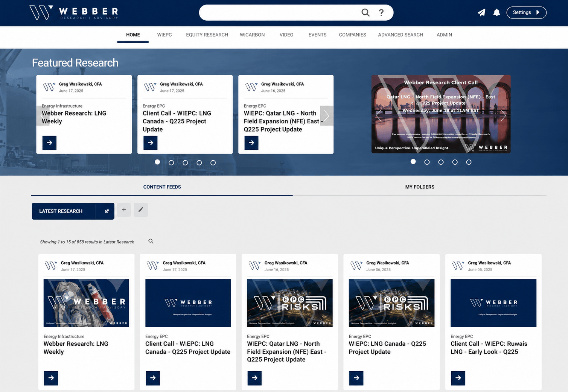Edit content feeds with pencil icon
The image size is (568, 392).
pyautogui.click(x=141, y=210)
